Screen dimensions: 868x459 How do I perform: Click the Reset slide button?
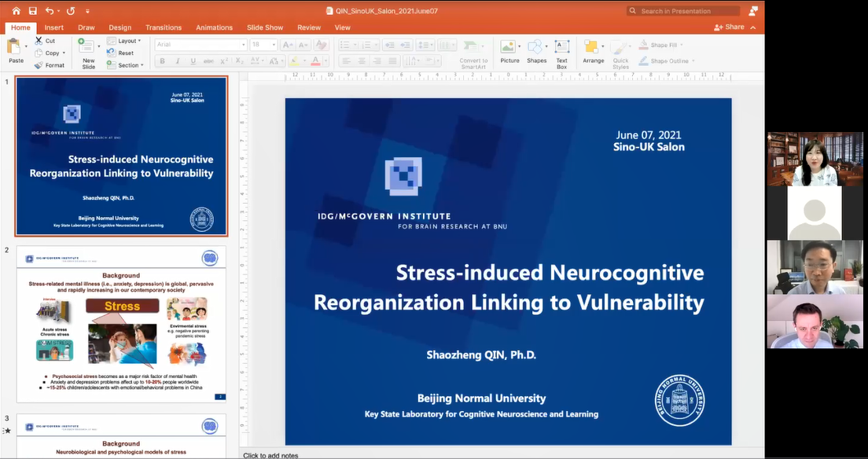[x=123, y=53]
